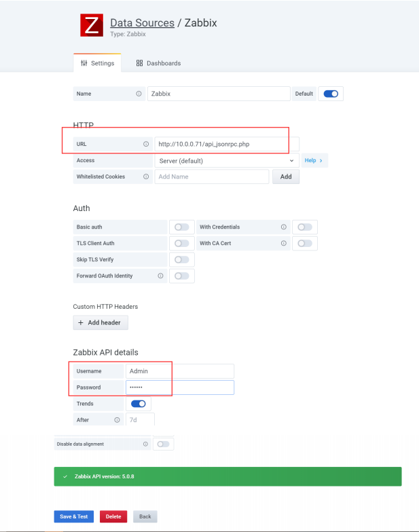This screenshot has height=532, width=419.
Task: Click the info icon beside Whitelisted Cookies
Action: click(x=146, y=176)
